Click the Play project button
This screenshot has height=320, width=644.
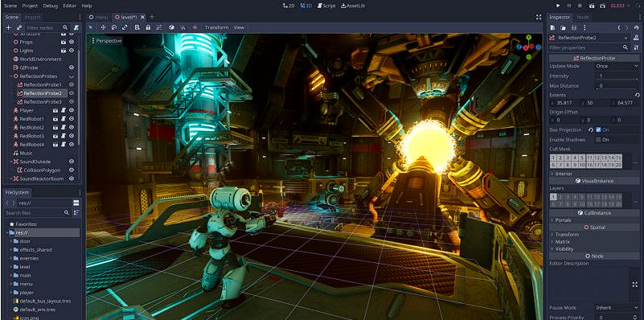[x=558, y=6]
